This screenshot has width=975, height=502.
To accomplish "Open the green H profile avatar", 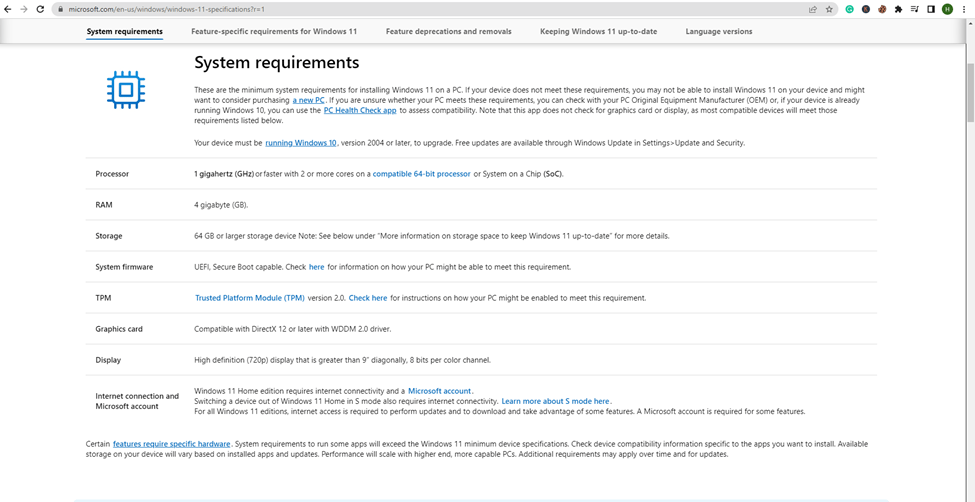I will click(x=947, y=9).
